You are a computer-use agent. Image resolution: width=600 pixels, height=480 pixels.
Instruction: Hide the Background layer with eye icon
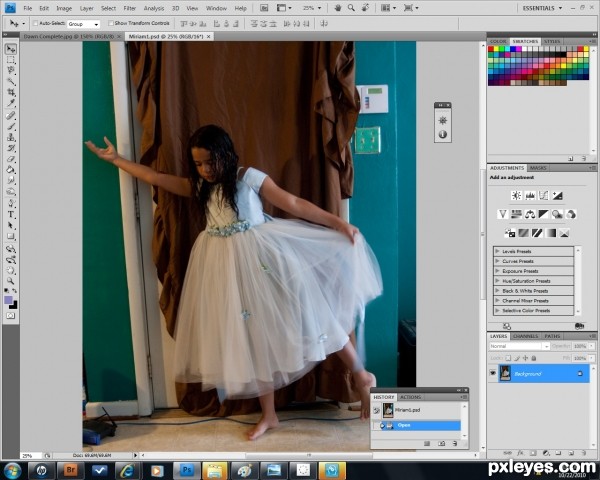(493, 373)
